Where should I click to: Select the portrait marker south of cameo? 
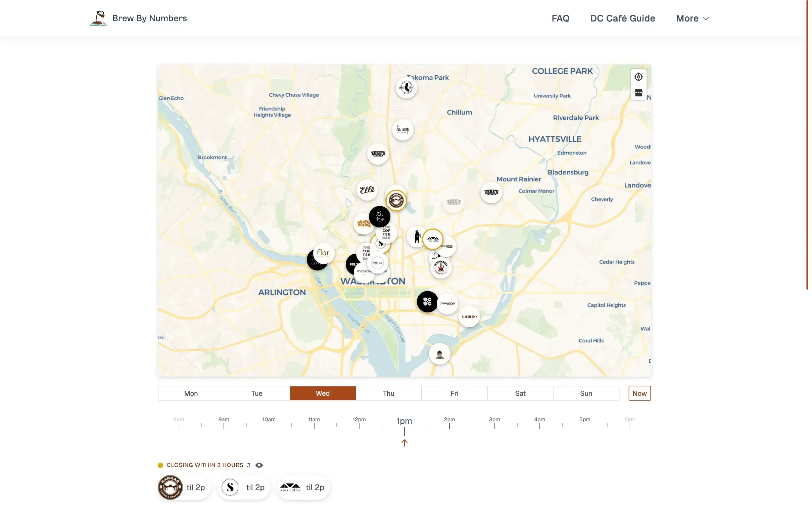tap(439, 354)
